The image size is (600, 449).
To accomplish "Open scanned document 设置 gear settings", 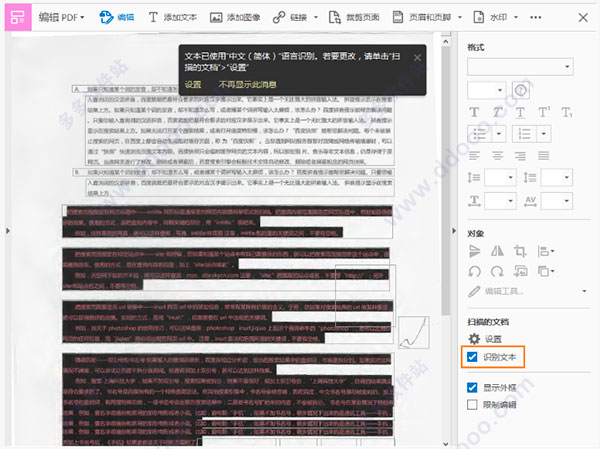I will point(485,339).
